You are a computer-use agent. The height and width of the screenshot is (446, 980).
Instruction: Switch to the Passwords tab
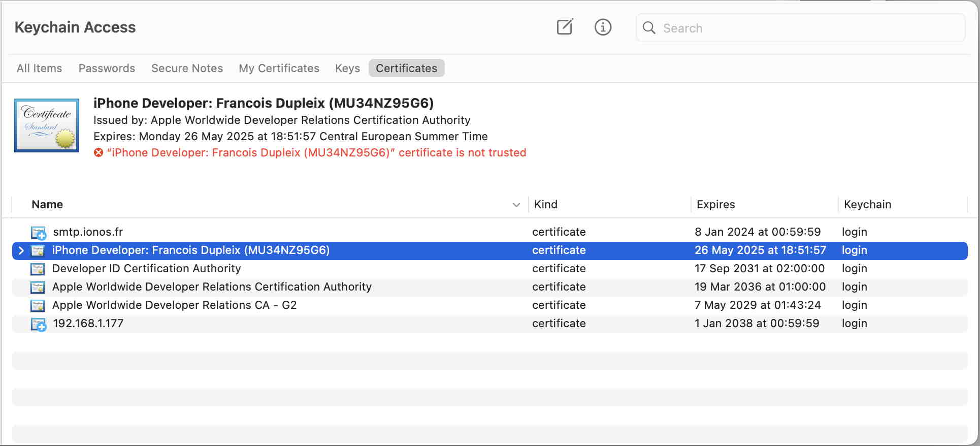point(107,68)
